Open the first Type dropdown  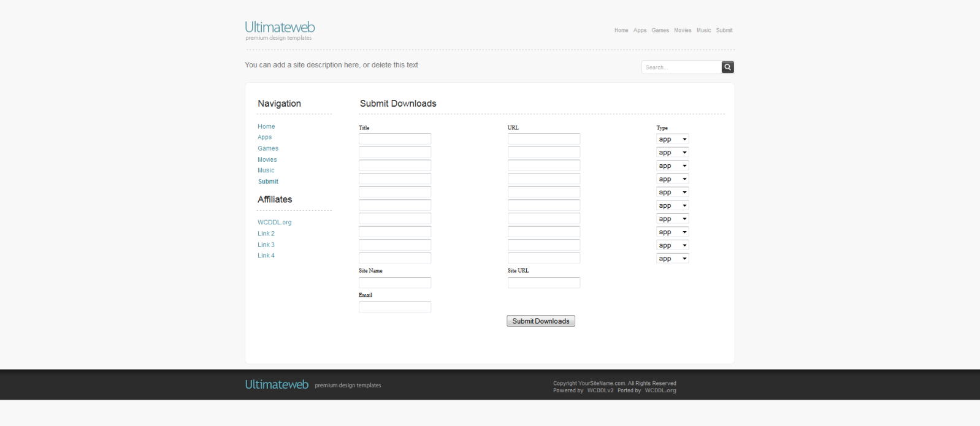click(672, 139)
